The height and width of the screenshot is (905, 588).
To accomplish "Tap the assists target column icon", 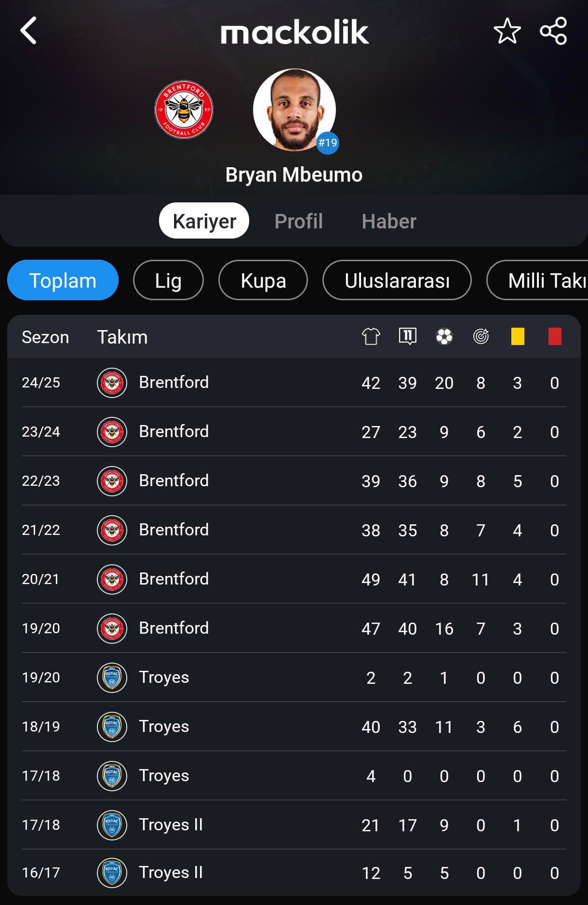I will (481, 336).
